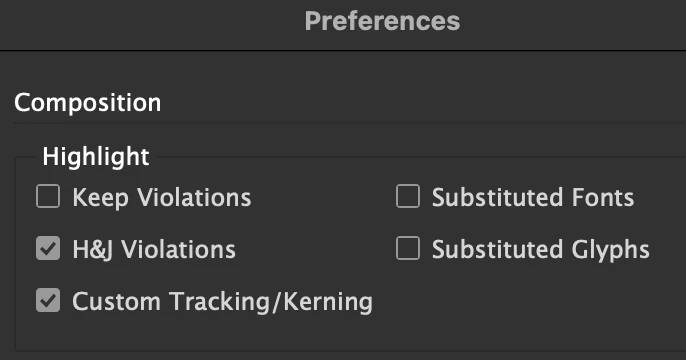686x360 pixels.
Task: Check the Substituted Glyphs box
Action: (408, 248)
